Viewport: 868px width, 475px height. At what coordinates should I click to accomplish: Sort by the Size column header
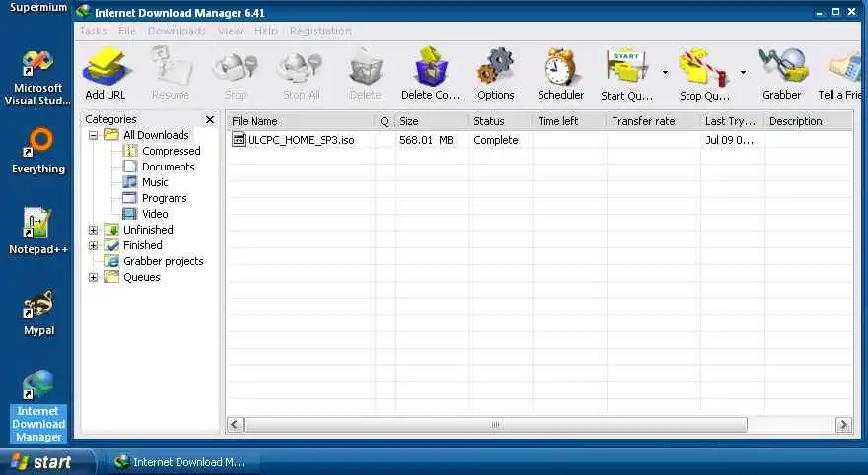click(432, 121)
